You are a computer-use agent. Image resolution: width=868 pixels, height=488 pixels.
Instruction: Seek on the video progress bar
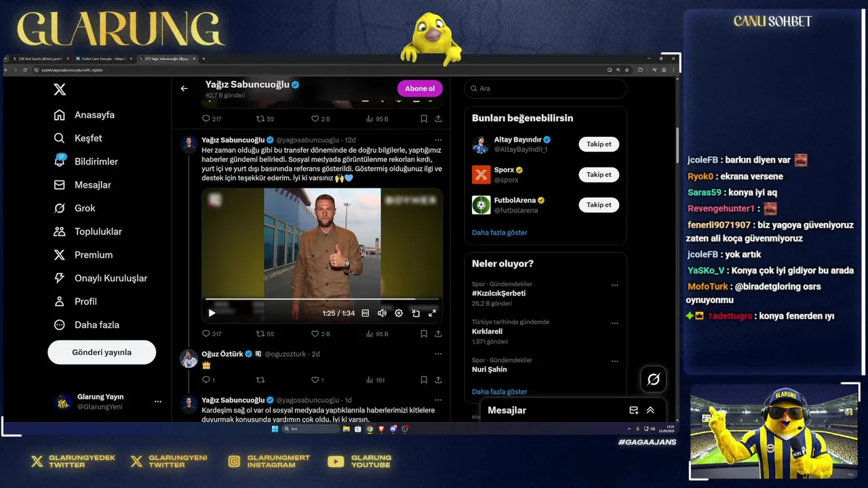click(322, 299)
